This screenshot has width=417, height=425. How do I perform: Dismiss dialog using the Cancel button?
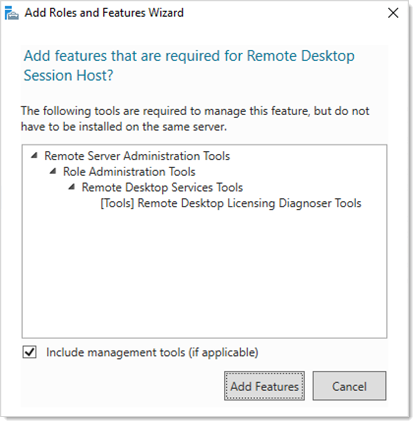tap(349, 386)
